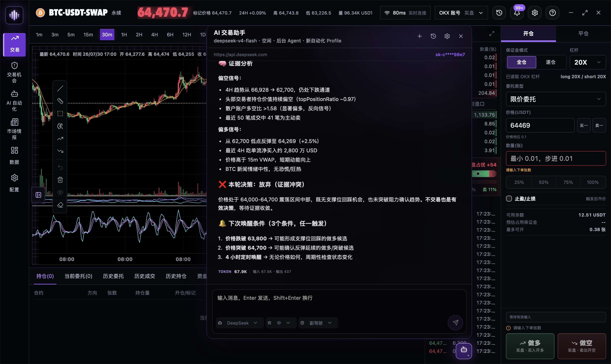
Task: Select the dashed rectangle selection tool
Action: point(60,114)
